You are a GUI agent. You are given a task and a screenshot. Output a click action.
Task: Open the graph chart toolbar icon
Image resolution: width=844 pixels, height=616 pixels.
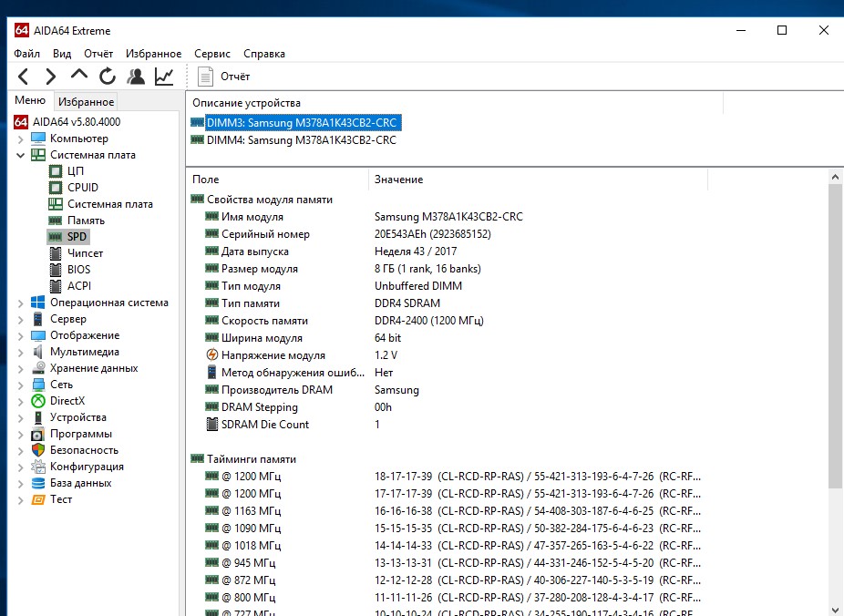coord(164,77)
